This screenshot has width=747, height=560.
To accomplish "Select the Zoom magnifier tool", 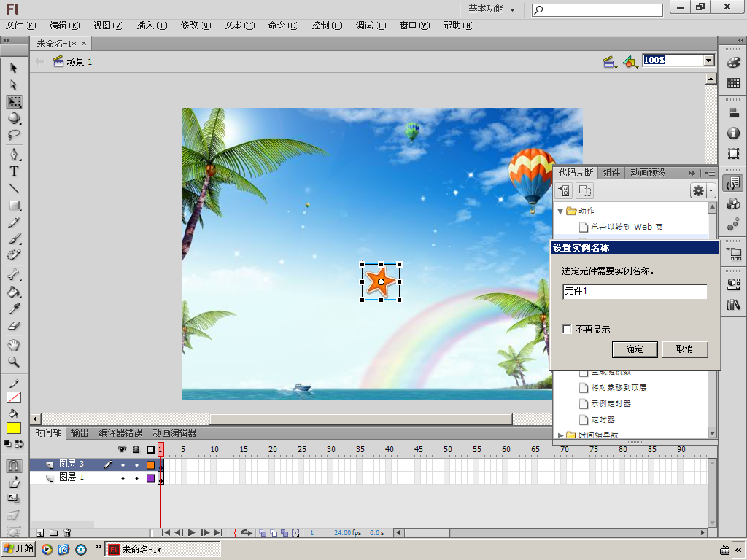I will tap(14, 362).
